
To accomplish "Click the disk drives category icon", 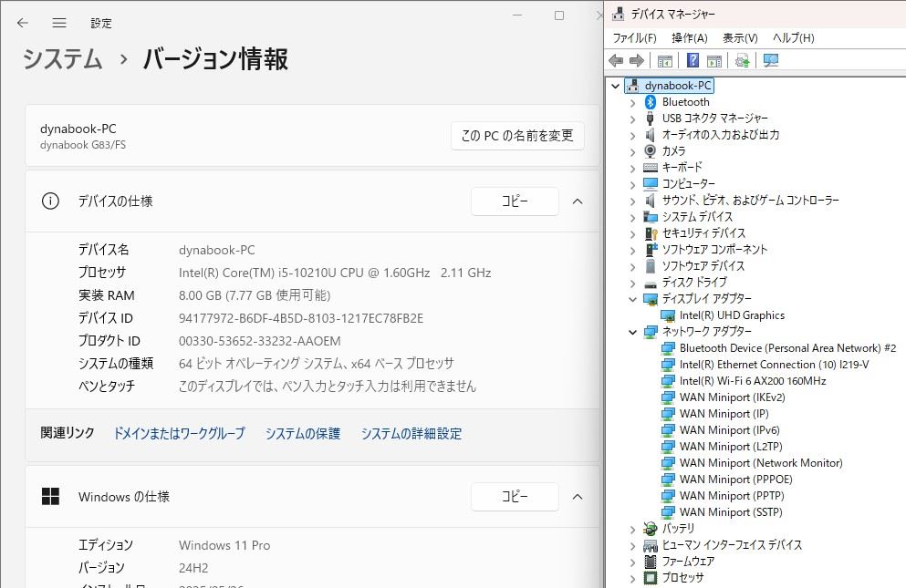I will [651, 284].
